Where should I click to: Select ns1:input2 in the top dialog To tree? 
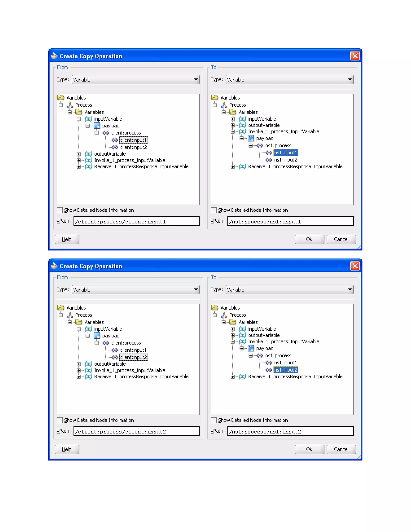[285, 160]
